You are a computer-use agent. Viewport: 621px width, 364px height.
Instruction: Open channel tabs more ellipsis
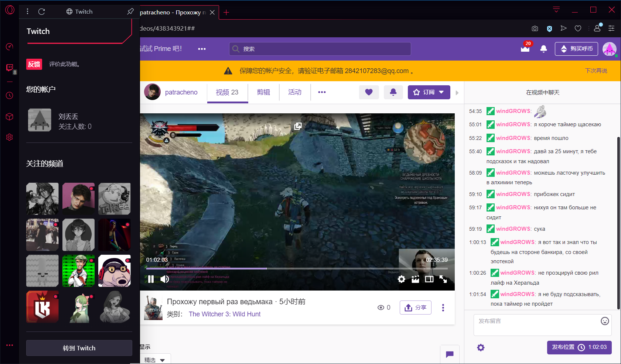pyautogui.click(x=322, y=92)
